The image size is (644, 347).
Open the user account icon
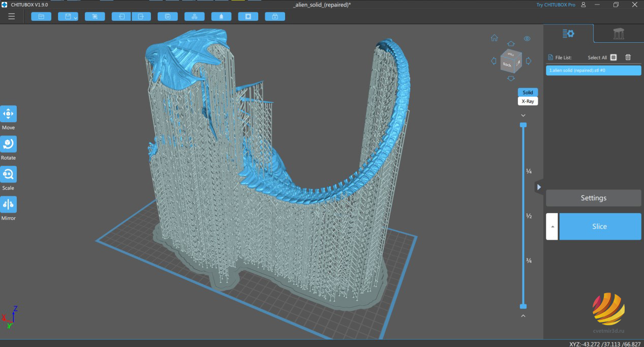pos(583,5)
